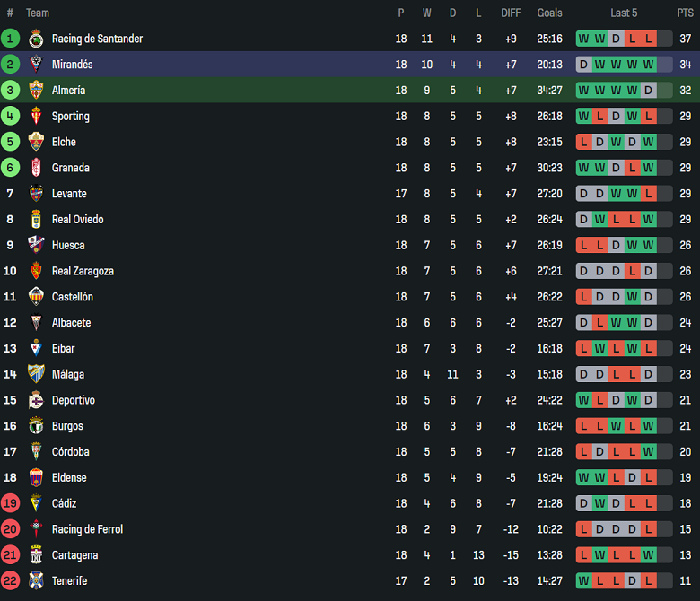
Task: Click the Mirandés club crest
Action: [36, 65]
